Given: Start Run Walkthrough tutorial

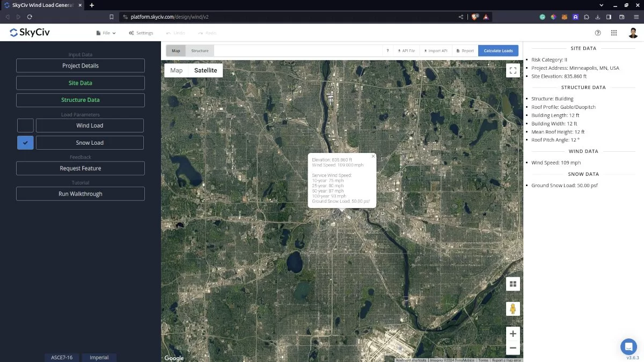Looking at the screenshot, I should click(80, 194).
